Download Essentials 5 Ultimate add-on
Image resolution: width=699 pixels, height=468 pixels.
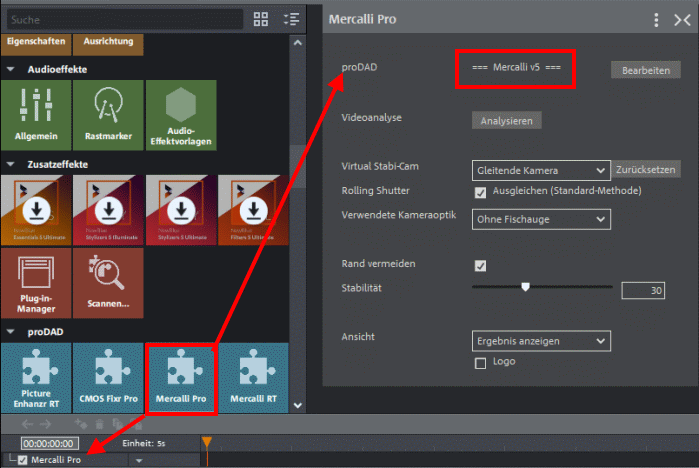point(36,210)
